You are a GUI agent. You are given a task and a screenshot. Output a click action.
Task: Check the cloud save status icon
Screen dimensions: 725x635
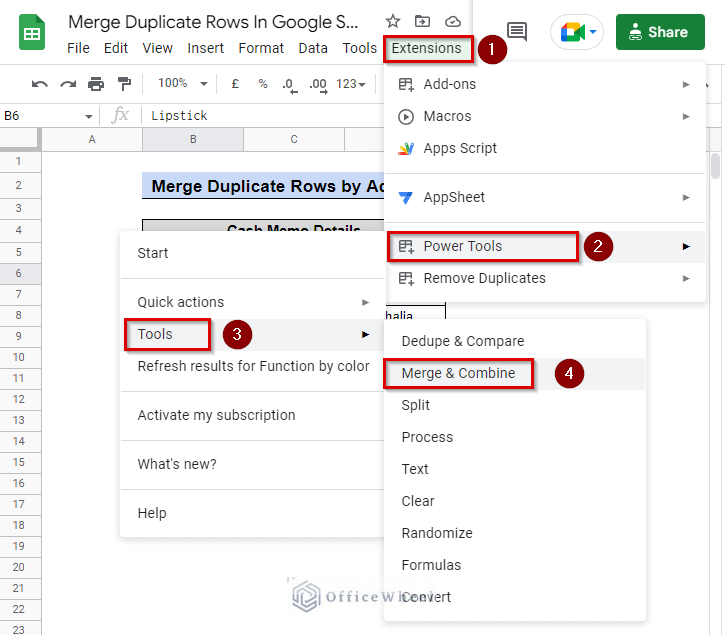[x=453, y=21]
